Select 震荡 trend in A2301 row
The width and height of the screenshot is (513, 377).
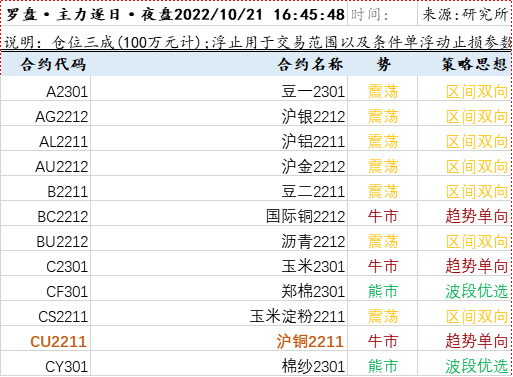point(383,91)
